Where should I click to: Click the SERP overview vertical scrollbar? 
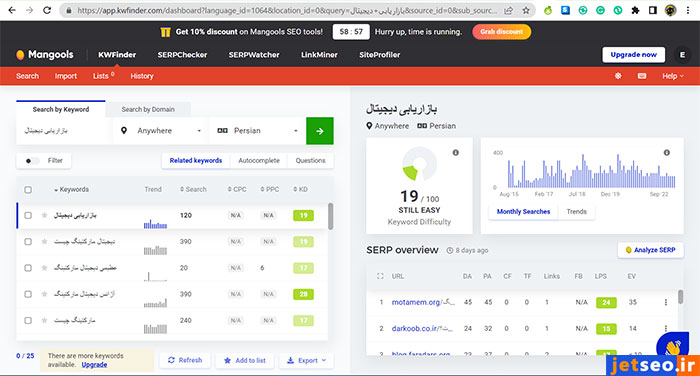[x=680, y=297]
